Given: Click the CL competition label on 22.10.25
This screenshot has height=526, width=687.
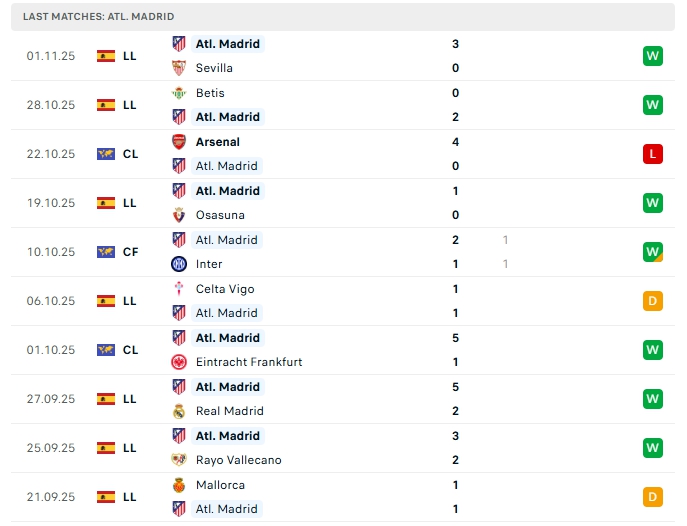Looking at the screenshot, I should pyautogui.click(x=130, y=154).
